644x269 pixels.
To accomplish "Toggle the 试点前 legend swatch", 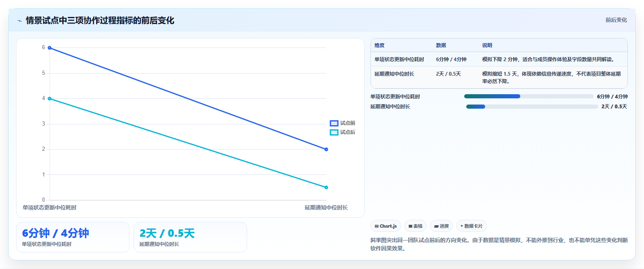I will 334,123.
